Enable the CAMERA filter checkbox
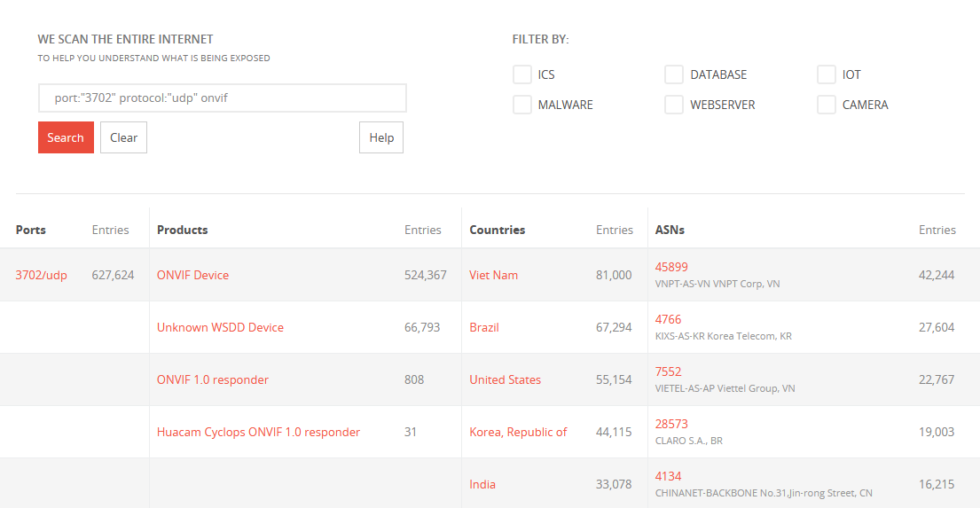 pos(827,105)
